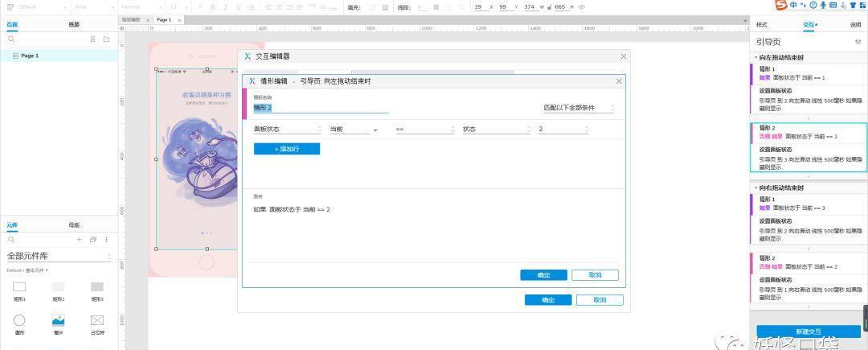Switch to the 概要 outline tab
Image resolution: width=868 pixels, height=350 pixels.
pyautogui.click(x=74, y=24)
